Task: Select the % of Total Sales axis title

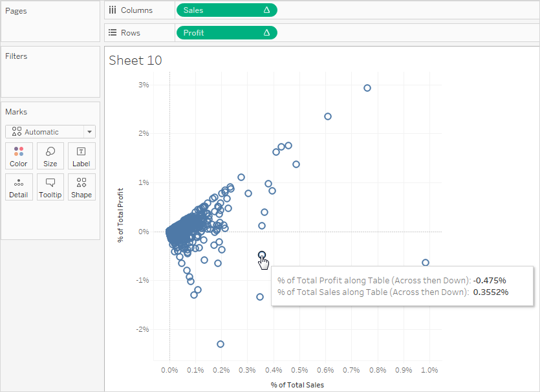Action: (x=297, y=385)
